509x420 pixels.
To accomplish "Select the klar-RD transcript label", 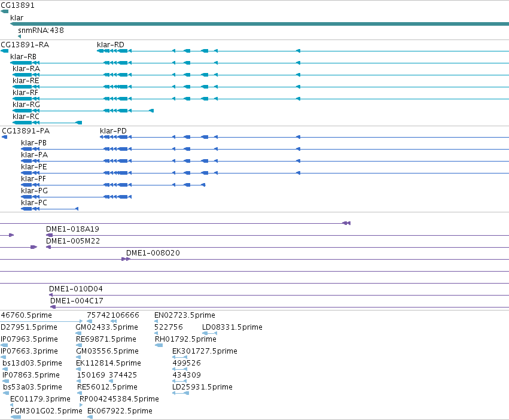I will (x=111, y=44).
